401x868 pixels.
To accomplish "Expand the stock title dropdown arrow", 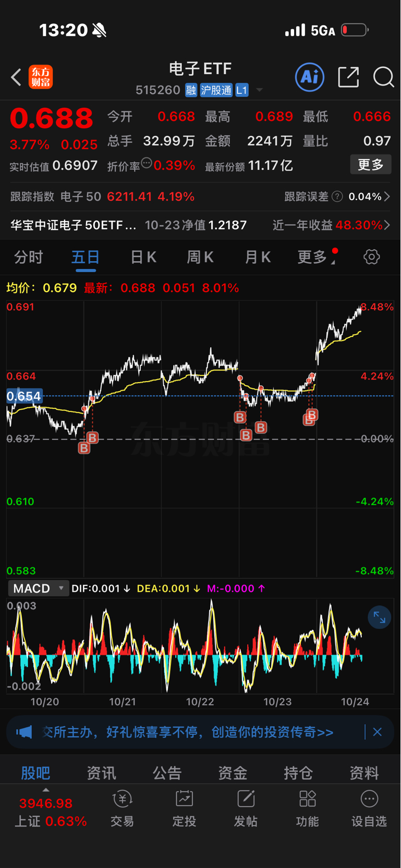I will (x=259, y=90).
